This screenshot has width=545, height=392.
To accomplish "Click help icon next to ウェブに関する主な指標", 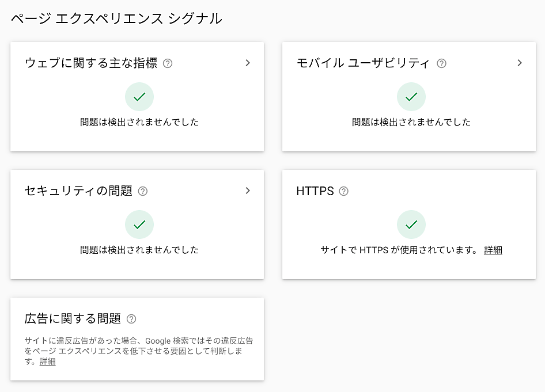I will (168, 63).
